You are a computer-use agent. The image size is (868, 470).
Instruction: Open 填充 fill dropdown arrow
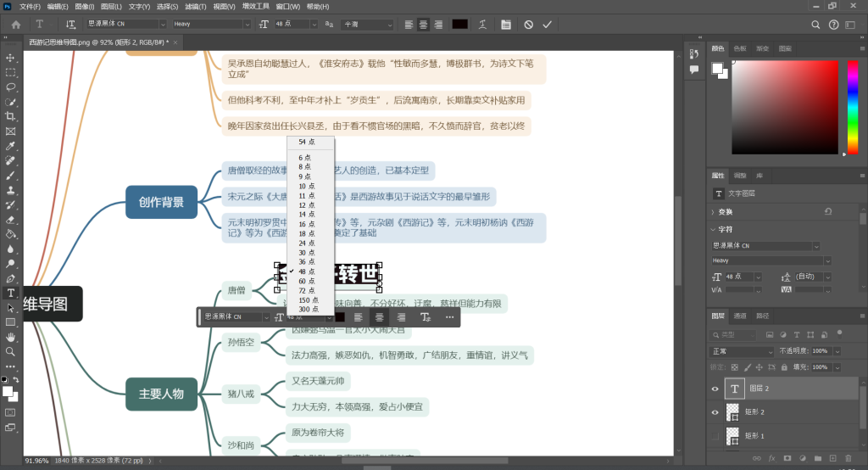pyautogui.click(x=837, y=366)
